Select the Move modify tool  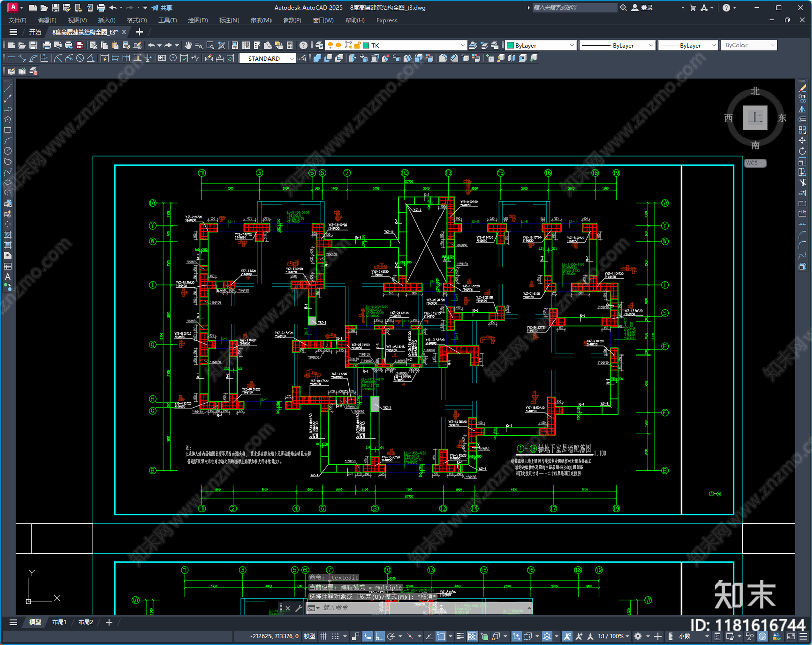click(802, 141)
